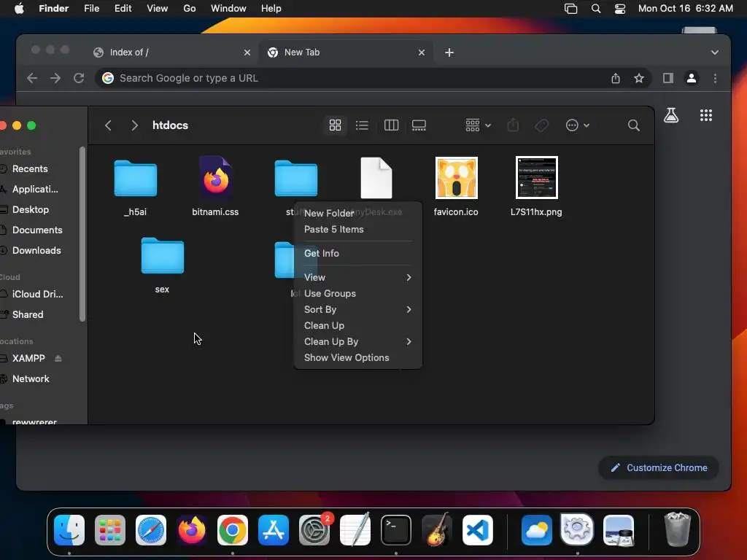Image resolution: width=747 pixels, height=560 pixels.
Task: Expand the View submenu
Action: point(357,277)
